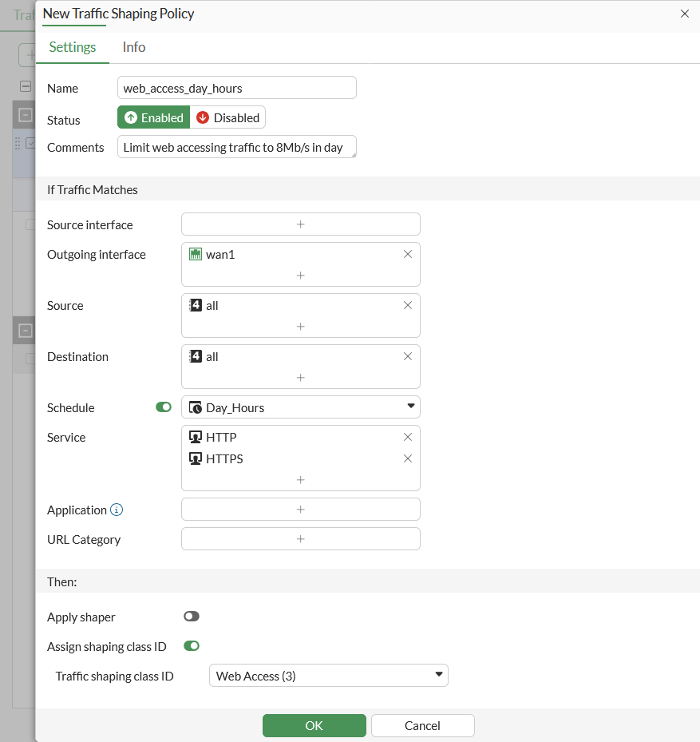Open the Day_Hours schedule dropdown
Screen dimensions: 700x742
[x=301, y=407]
